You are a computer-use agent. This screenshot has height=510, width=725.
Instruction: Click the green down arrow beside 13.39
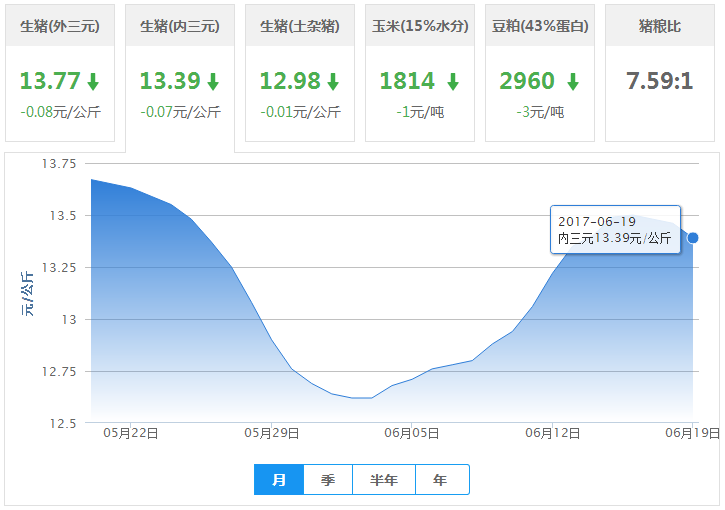click(x=213, y=81)
